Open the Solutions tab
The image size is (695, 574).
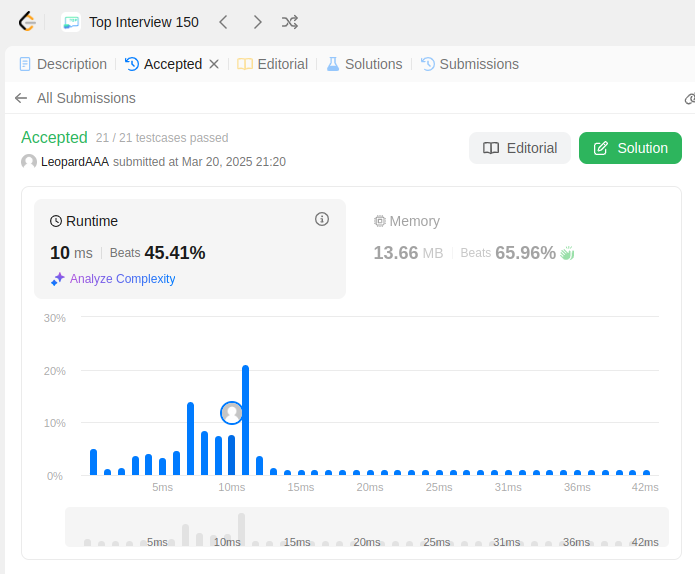tap(365, 64)
